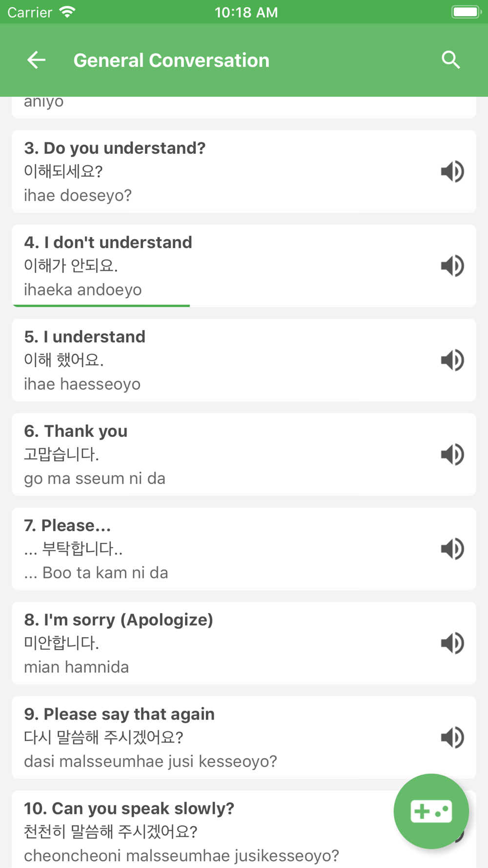Viewport: 488px width, 868px height.
Task: Play audio for "I don't understand"
Action: coord(452,266)
